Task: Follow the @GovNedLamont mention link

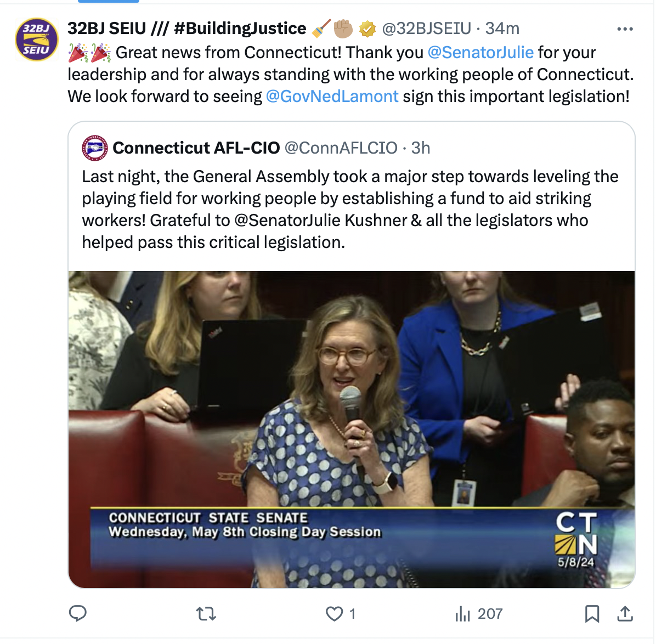Action: (x=332, y=96)
